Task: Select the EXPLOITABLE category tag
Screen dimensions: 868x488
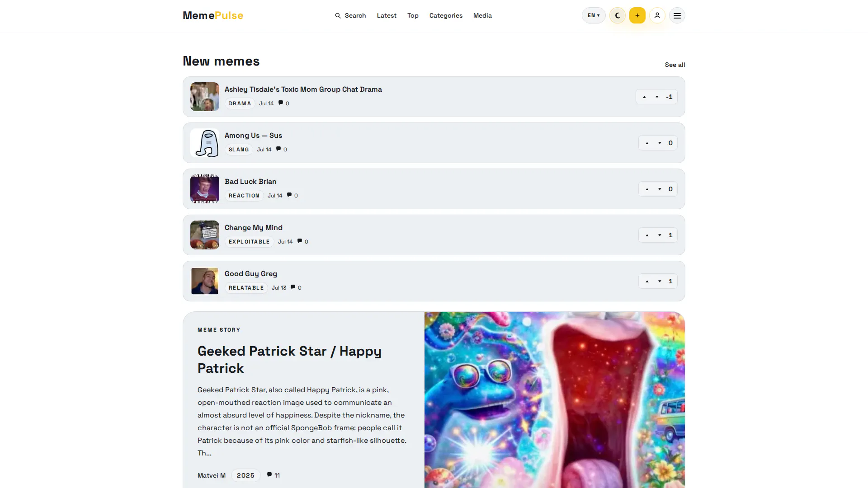Action: pyautogui.click(x=249, y=242)
